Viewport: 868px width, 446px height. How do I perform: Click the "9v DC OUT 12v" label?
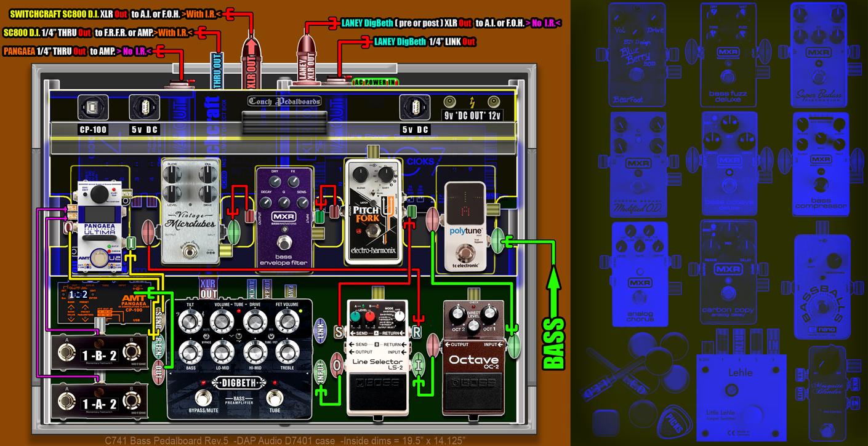[472, 116]
